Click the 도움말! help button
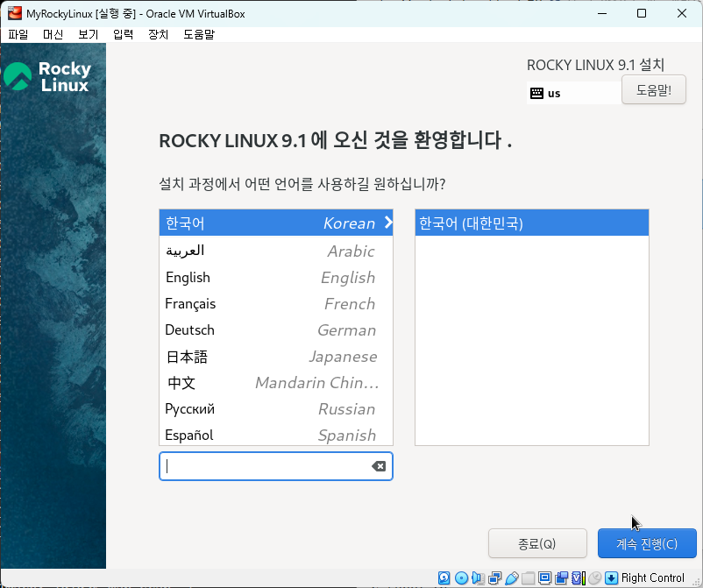Image resolution: width=703 pixels, height=588 pixels. (654, 89)
